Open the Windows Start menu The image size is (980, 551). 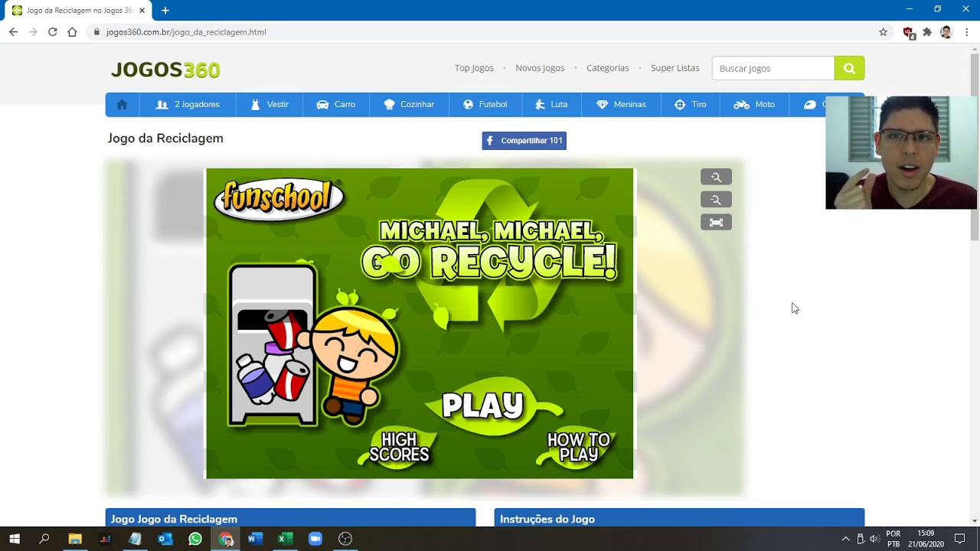(x=15, y=539)
